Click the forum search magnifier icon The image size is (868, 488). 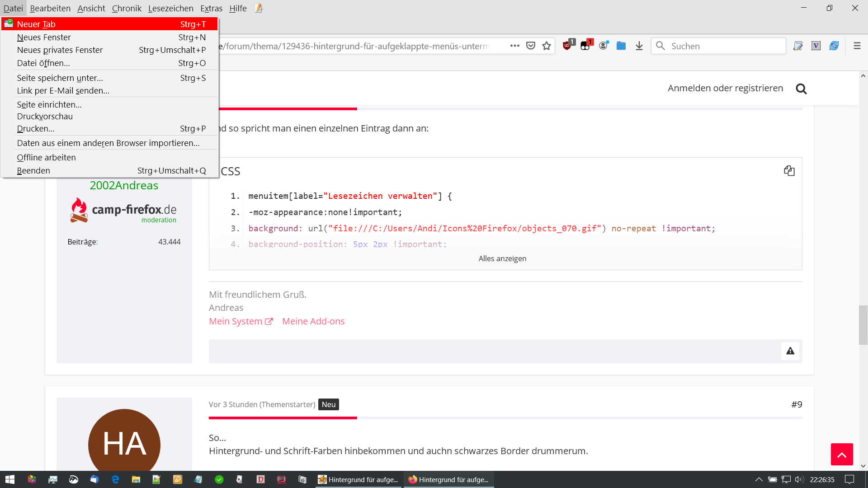[x=801, y=89]
